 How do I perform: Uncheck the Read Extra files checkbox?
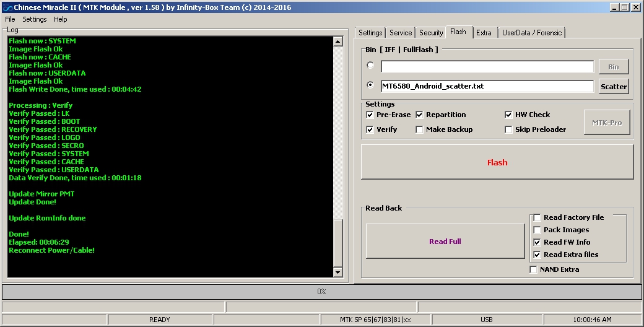[537, 255]
